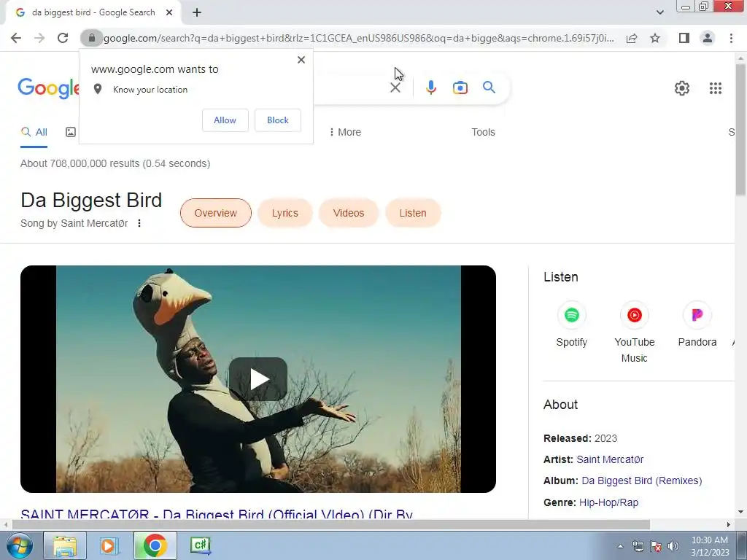Click the 'About 708,000,000 results' text
Viewport: 747px width, 560px height.
click(115, 163)
